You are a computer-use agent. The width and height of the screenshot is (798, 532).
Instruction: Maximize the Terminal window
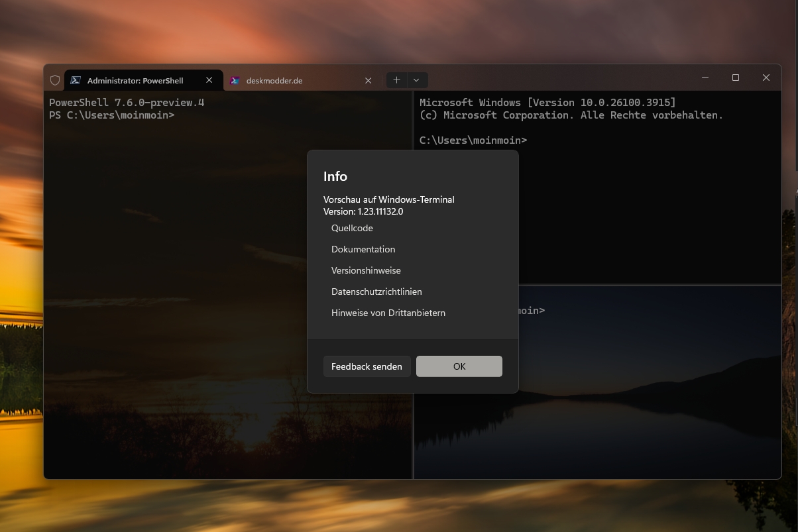point(735,78)
